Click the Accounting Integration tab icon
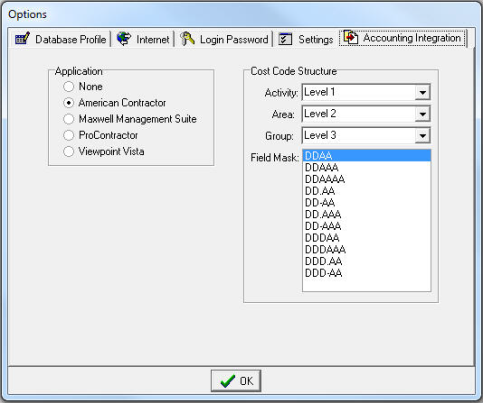 click(351, 37)
